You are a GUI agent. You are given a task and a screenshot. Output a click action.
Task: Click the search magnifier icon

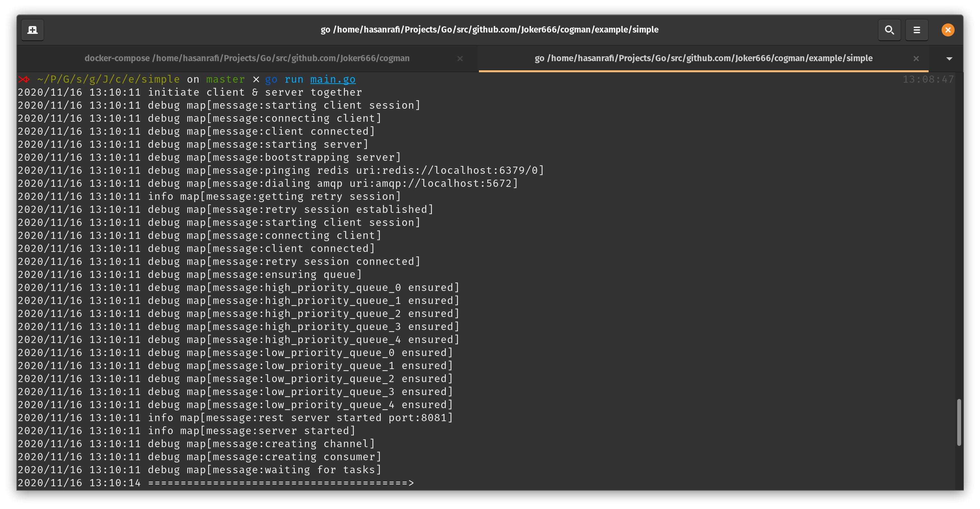click(x=889, y=30)
